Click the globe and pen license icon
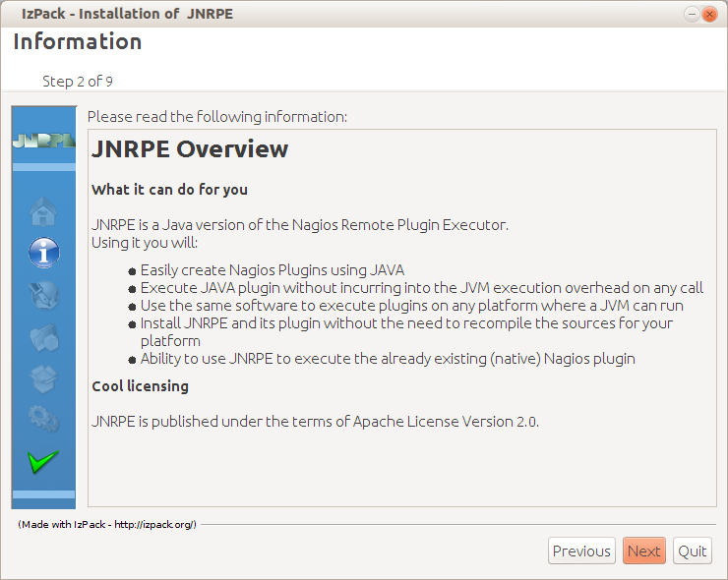The height and width of the screenshot is (580, 728). (43, 296)
